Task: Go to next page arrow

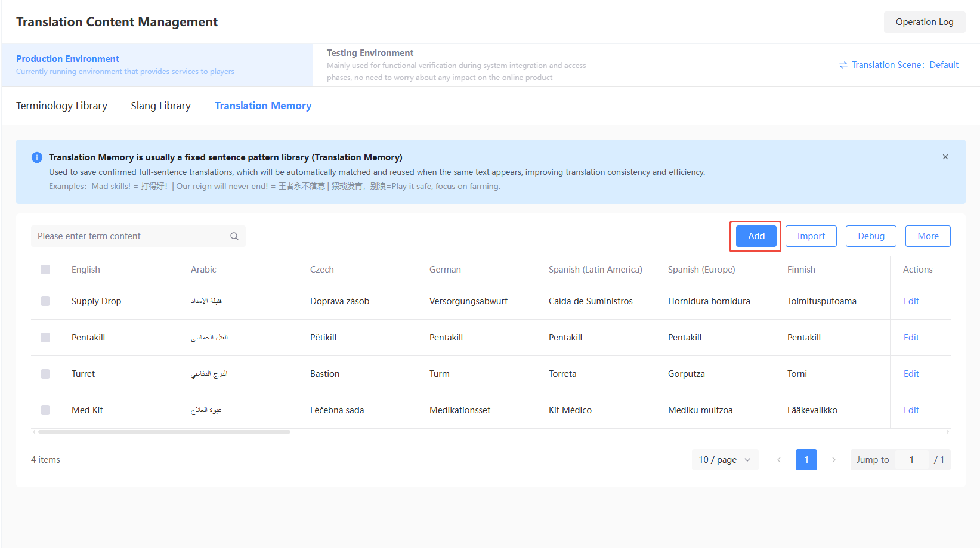Action: coord(834,460)
